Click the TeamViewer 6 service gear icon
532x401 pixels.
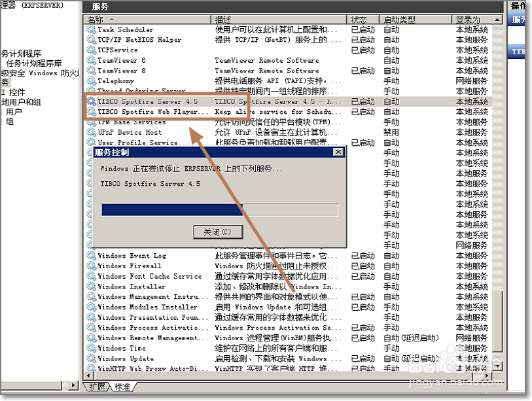pos(91,60)
